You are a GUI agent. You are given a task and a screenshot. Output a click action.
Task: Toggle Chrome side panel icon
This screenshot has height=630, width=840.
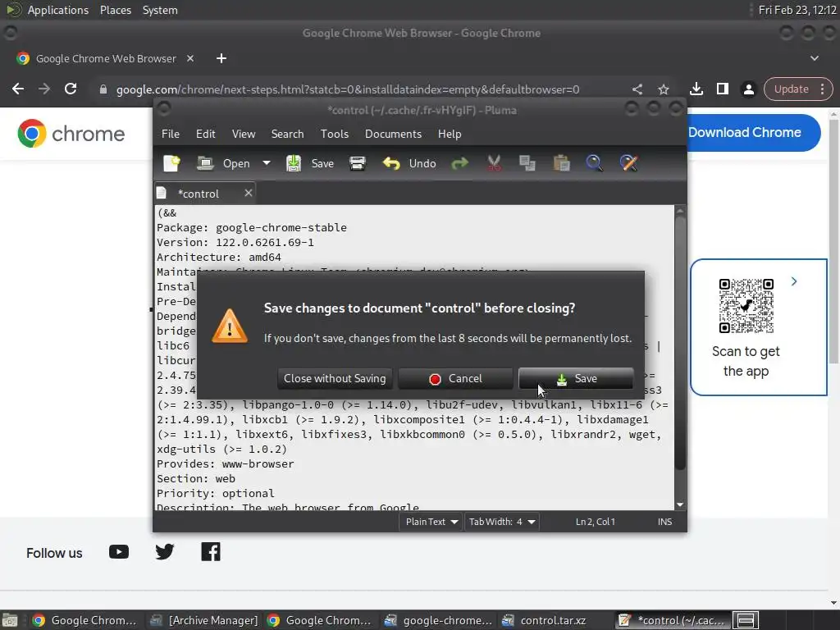pyautogui.click(x=722, y=89)
